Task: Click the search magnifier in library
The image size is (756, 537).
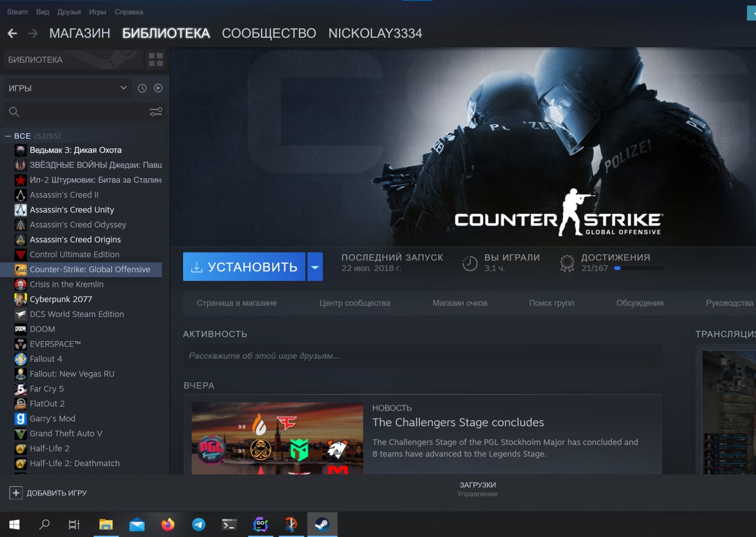Action: click(x=14, y=112)
